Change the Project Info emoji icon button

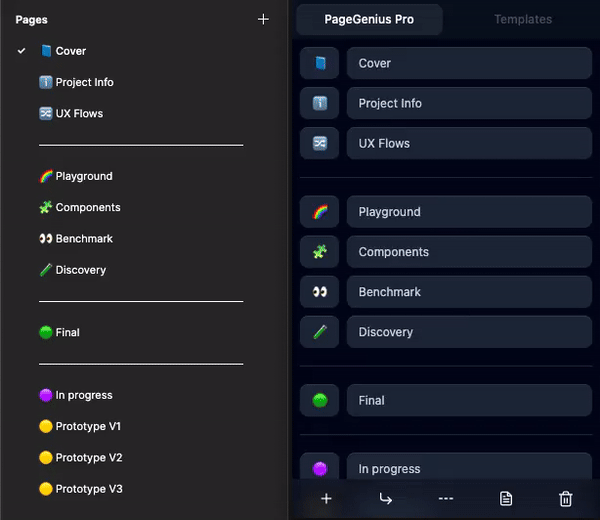tap(320, 103)
